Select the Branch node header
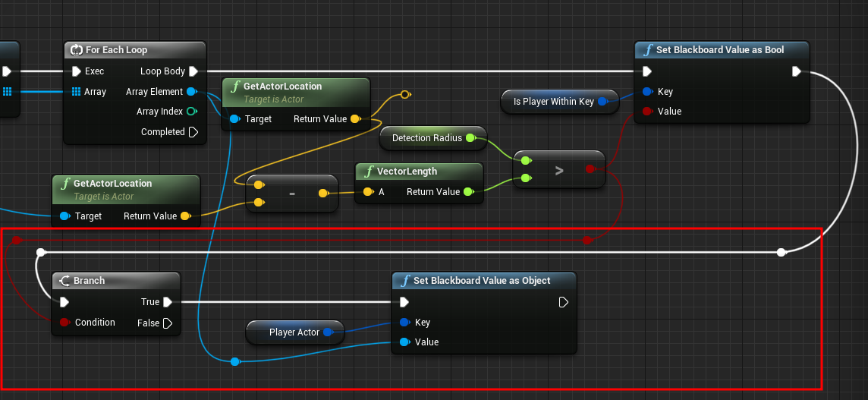Viewport: 868px width, 400px height. click(x=116, y=280)
